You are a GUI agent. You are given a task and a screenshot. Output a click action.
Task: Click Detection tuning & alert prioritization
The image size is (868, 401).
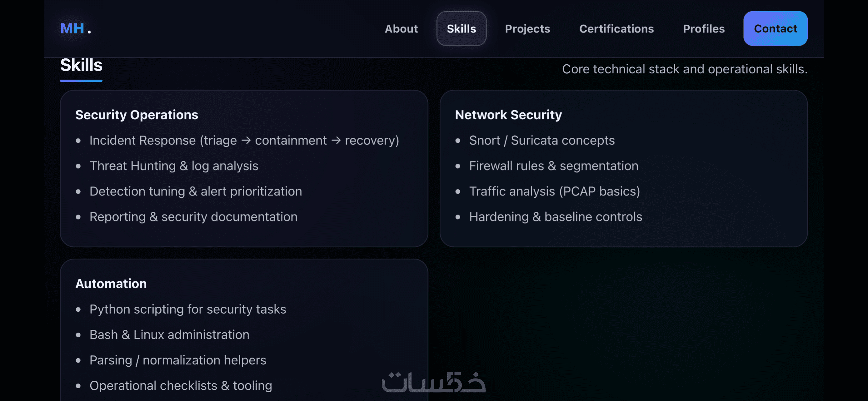click(195, 191)
